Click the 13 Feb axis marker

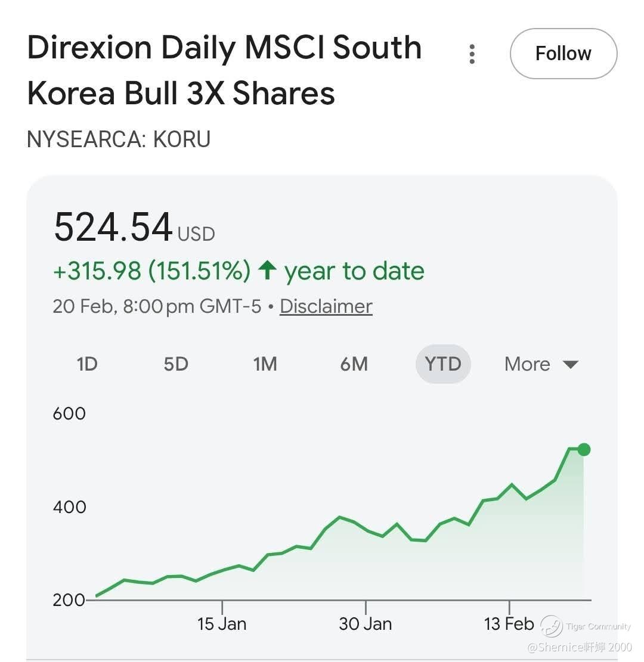point(509,624)
